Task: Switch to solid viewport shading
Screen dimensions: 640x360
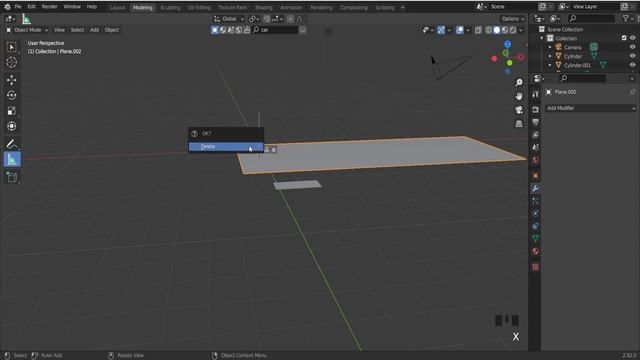Action: click(x=497, y=30)
